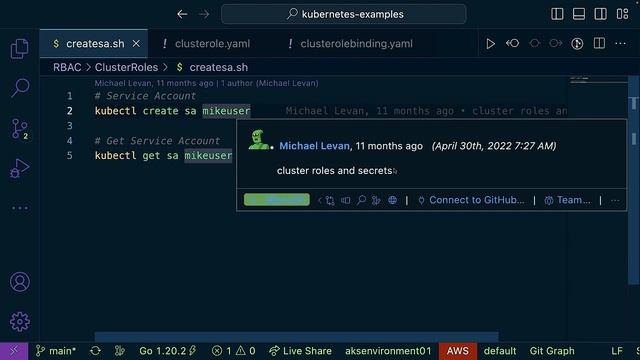Open changes with previous revision in hover
Screen dimensions: 640x360
pos(330,200)
